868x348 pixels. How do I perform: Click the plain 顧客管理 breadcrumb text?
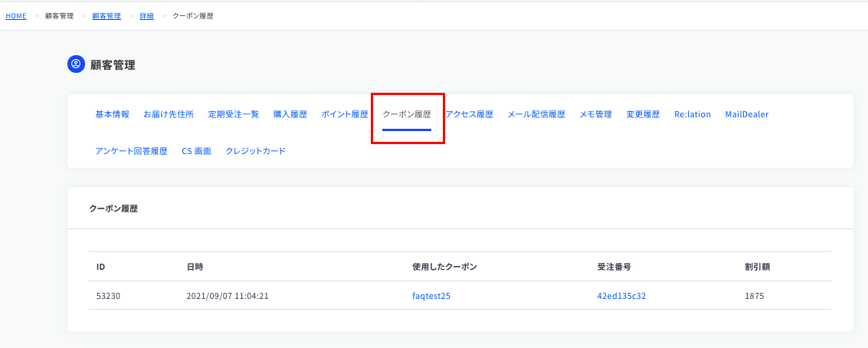(59, 16)
